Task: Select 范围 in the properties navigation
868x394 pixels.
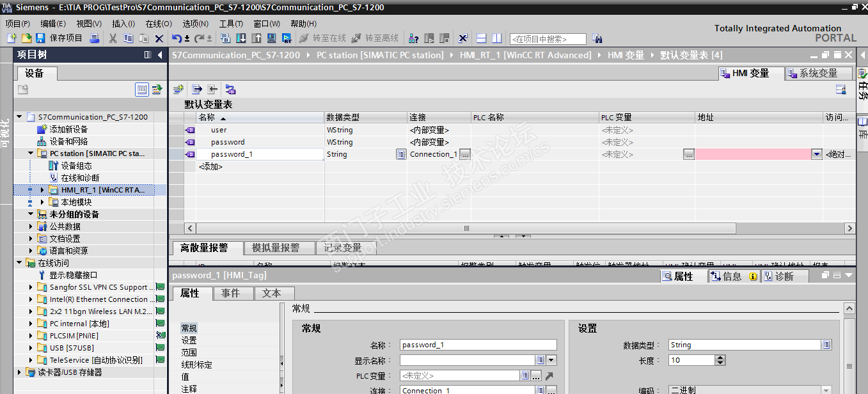Action: tap(189, 352)
